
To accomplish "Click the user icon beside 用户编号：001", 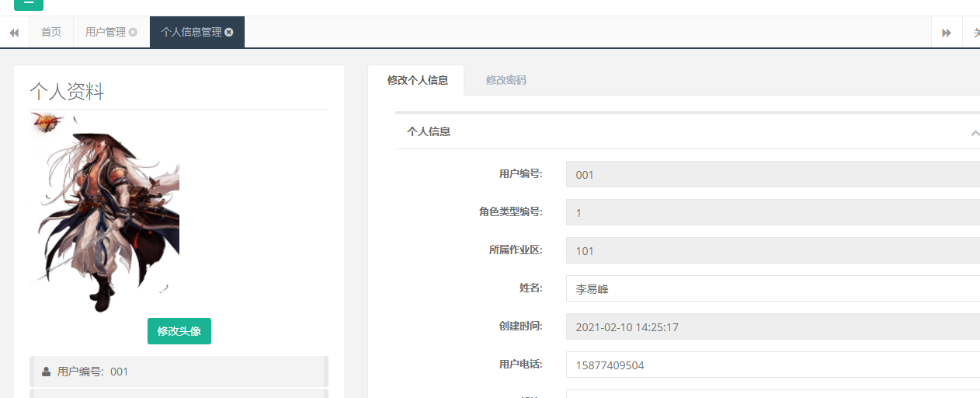I will coord(47,372).
